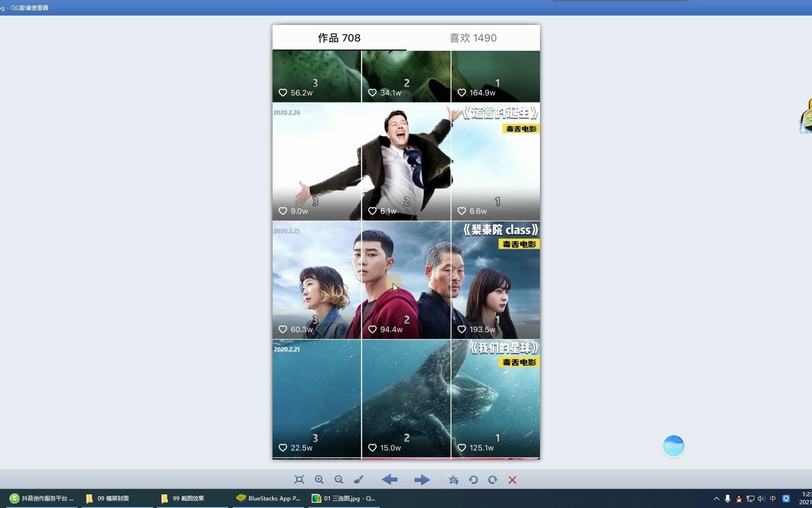The width and height of the screenshot is (812, 508).
Task: Open thumbnail with 94.4w likes
Action: [x=406, y=280]
